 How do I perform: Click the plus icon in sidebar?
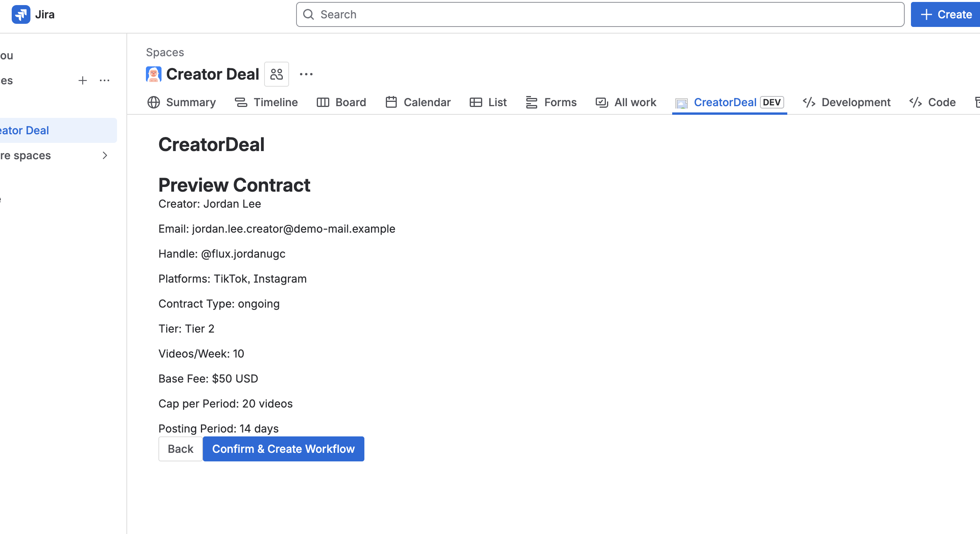(x=82, y=80)
